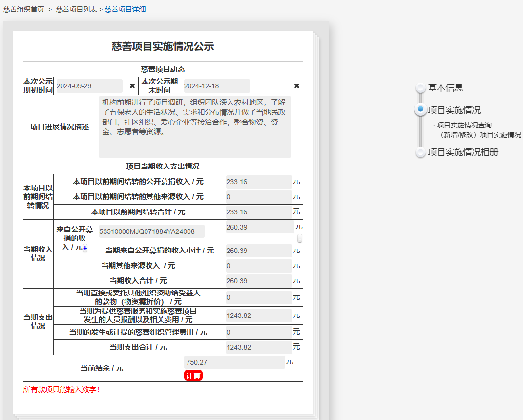The width and height of the screenshot is (523, 420).
Task: Go back to 慈善项目列表 breadcrumb
Action: point(76,9)
